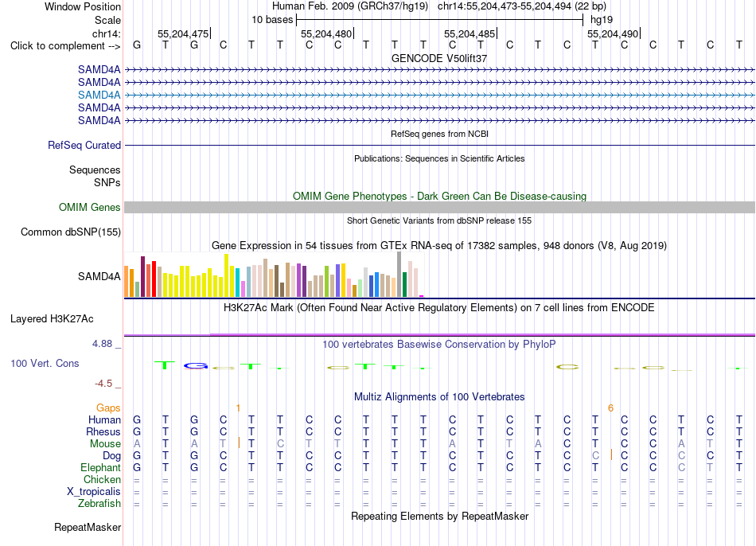The width and height of the screenshot is (756, 546).
Task: Click the 'Click to complement -->' label
Action: pos(65,46)
